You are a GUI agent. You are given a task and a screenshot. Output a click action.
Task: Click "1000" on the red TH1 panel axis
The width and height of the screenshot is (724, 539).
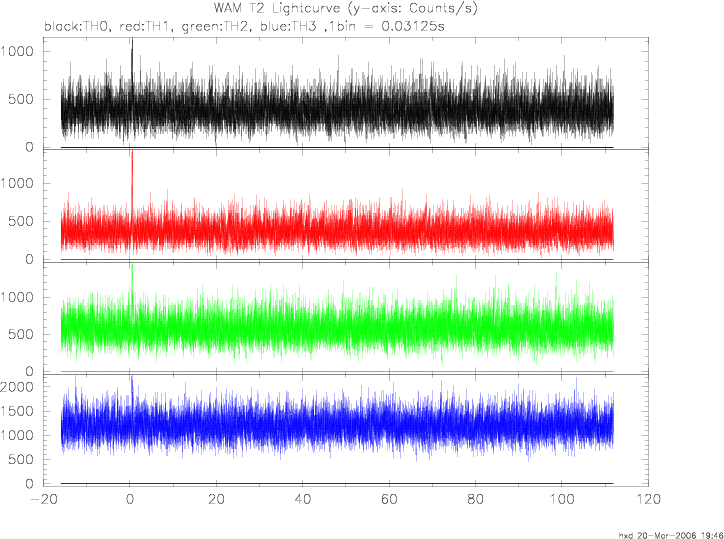tap(18, 183)
